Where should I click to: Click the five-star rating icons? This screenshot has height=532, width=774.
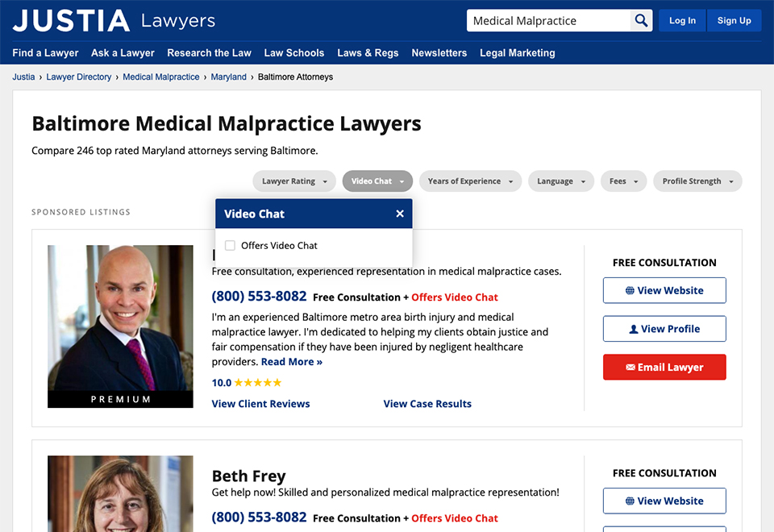pos(258,383)
